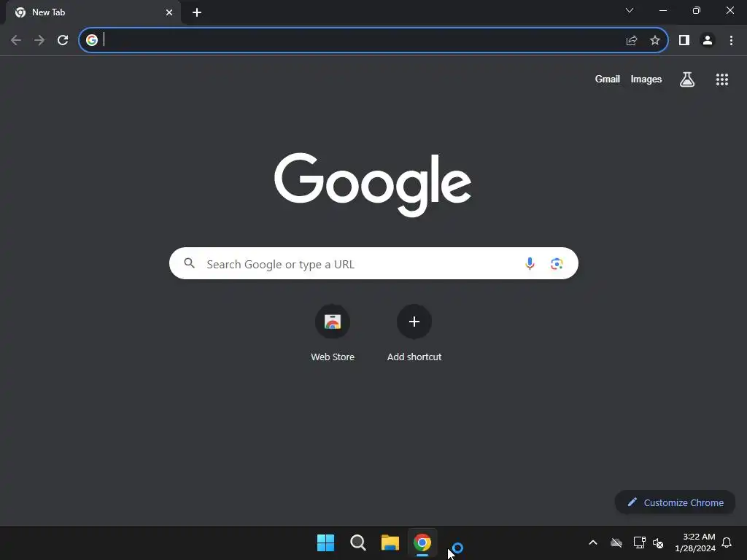The image size is (747, 560).
Task: Open Search Labs flask icon
Action: 687,79
